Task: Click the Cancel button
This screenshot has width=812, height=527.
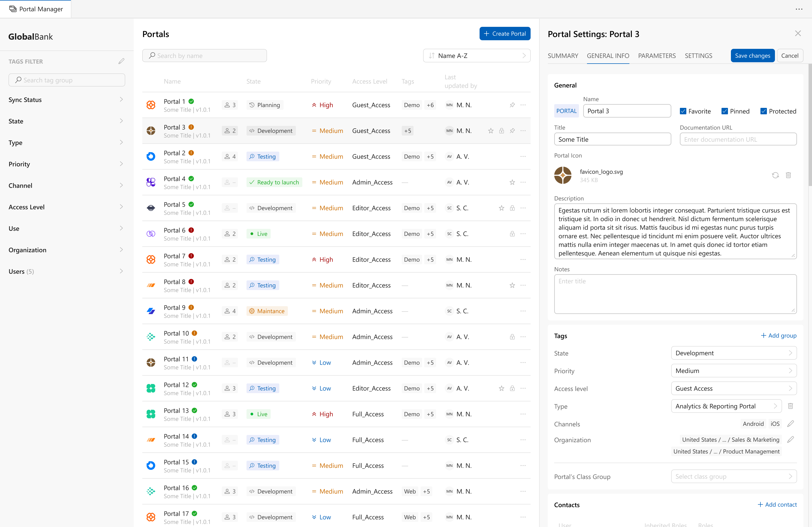Action: [790, 56]
